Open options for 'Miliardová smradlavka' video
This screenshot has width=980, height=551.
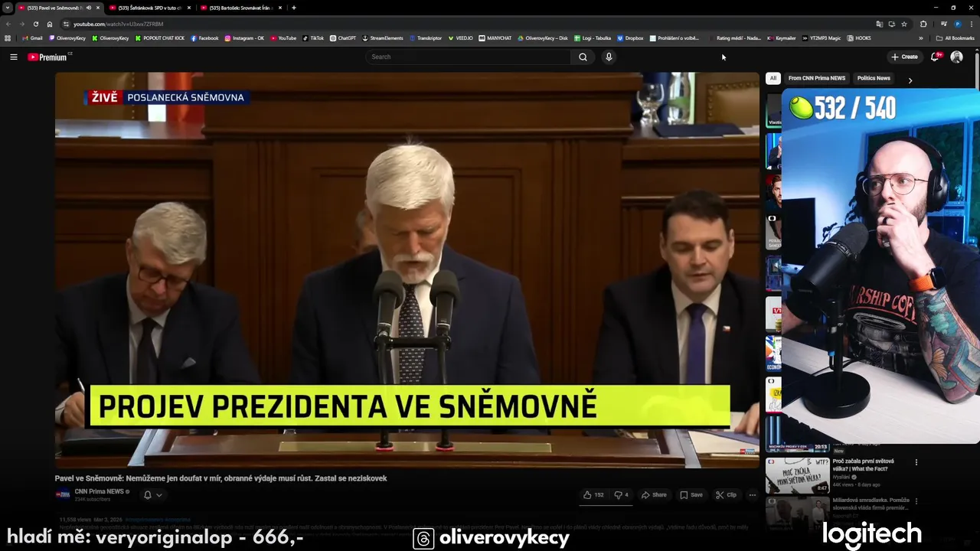click(916, 502)
